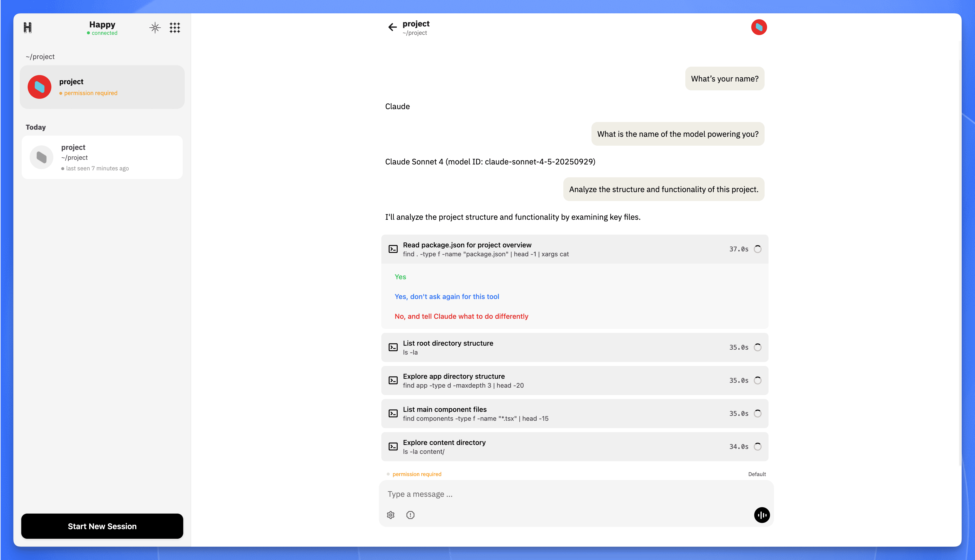Select 'Yes, don't ask again for this tool'
This screenshot has width=975, height=560.
tap(447, 296)
